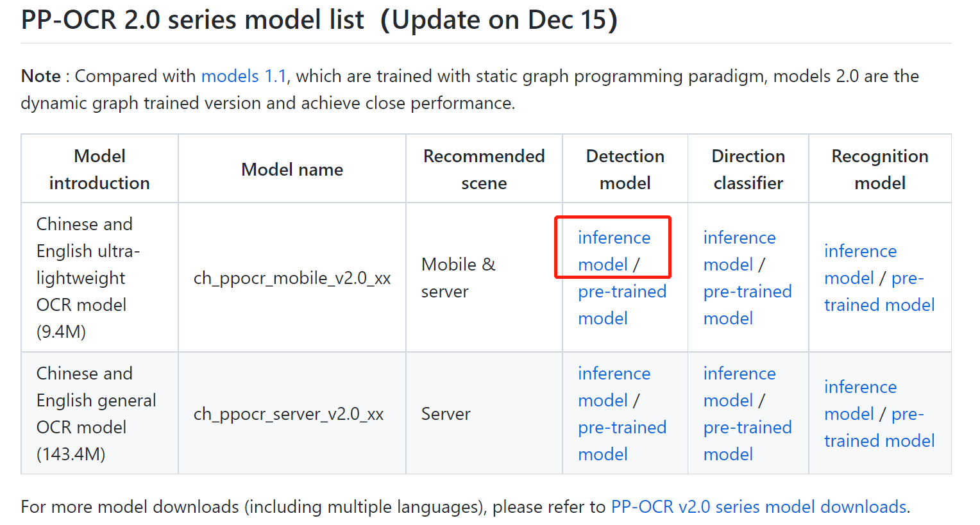The width and height of the screenshot is (980, 525).
Task: Click the ch_ppocr_mobile_v2.0_xx model name cell
Action: coord(292,278)
